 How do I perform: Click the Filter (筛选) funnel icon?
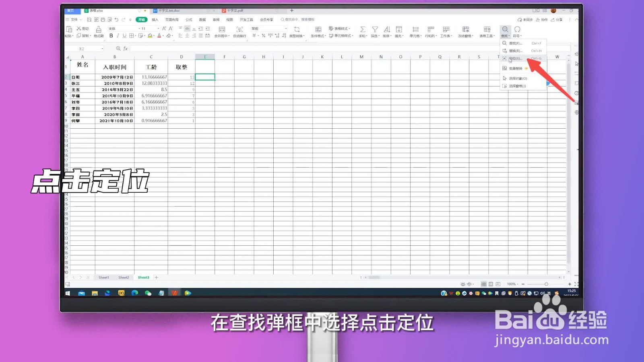tap(375, 29)
